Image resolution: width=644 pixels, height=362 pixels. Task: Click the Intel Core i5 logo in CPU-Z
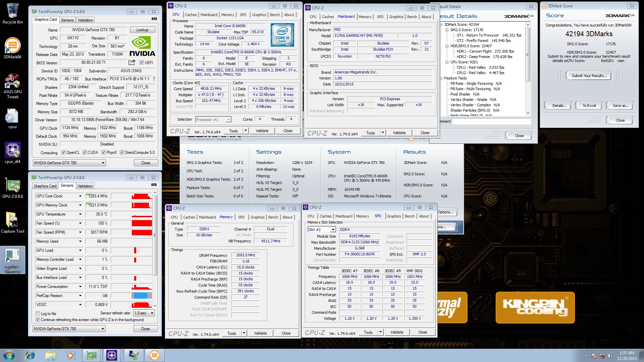[282, 35]
